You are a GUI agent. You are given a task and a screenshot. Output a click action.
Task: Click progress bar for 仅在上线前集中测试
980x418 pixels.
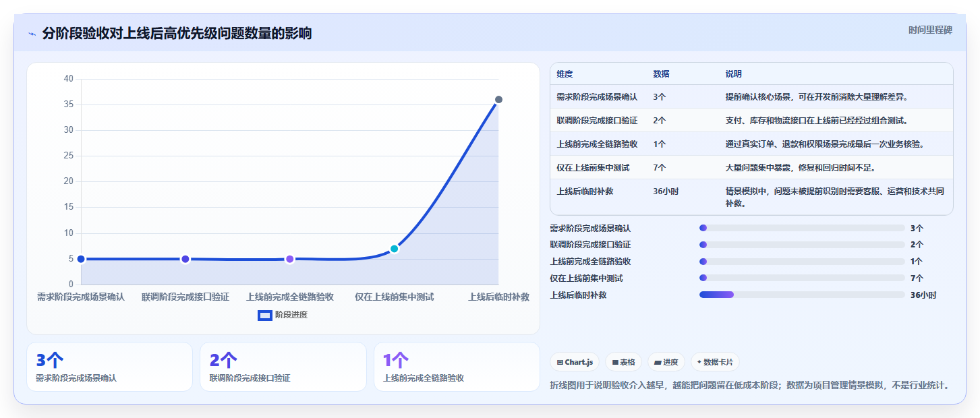(x=802, y=278)
